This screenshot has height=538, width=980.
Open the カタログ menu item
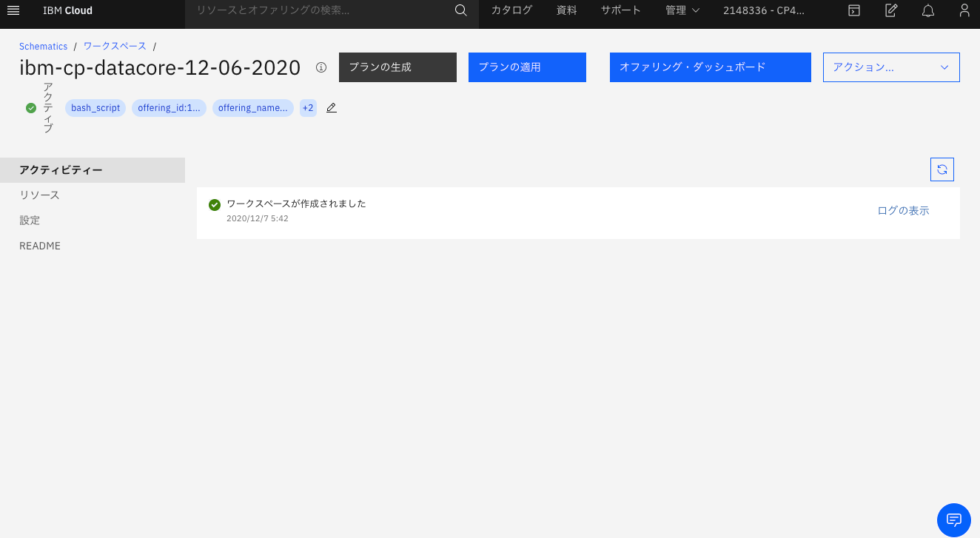(x=511, y=10)
